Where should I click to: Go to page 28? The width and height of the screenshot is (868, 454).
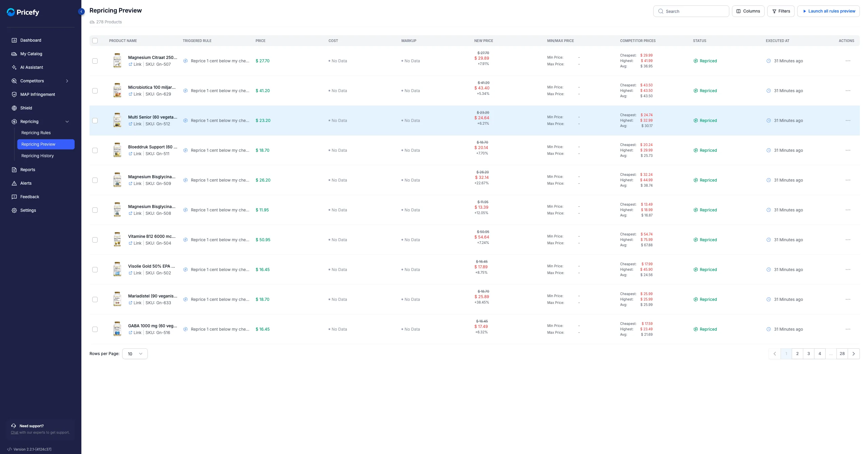click(x=842, y=354)
